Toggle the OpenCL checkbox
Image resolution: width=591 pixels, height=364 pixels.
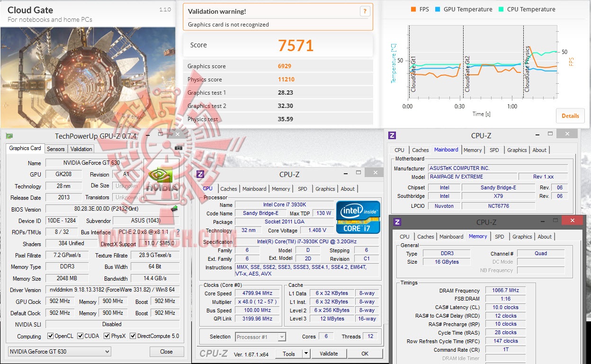point(51,336)
